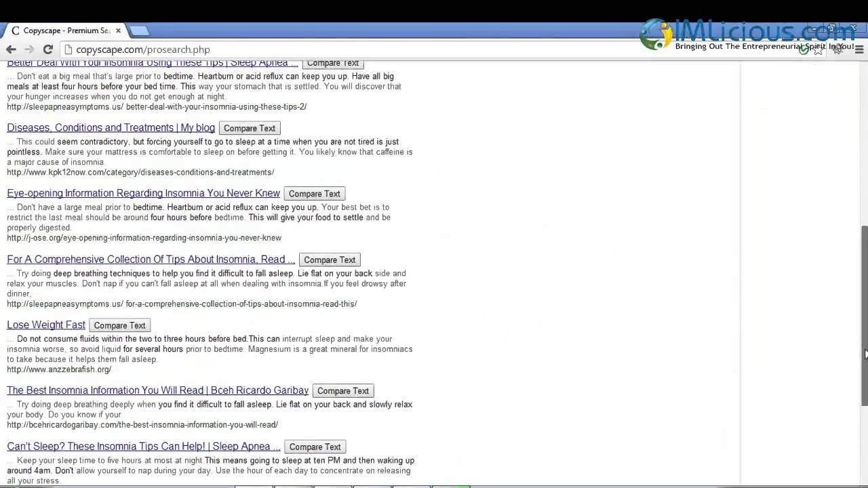Viewport: 868px width, 488px height.
Task: Click the j-ose.org eye-opening-information URL text
Action: click(x=144, y=238)
